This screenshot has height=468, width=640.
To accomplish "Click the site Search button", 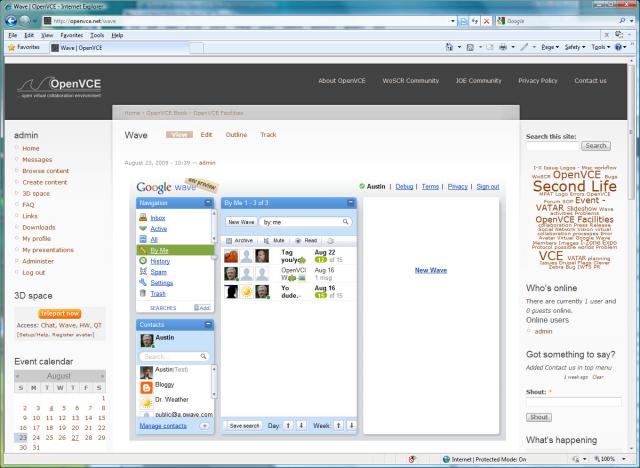I will (x=596, y=146).
